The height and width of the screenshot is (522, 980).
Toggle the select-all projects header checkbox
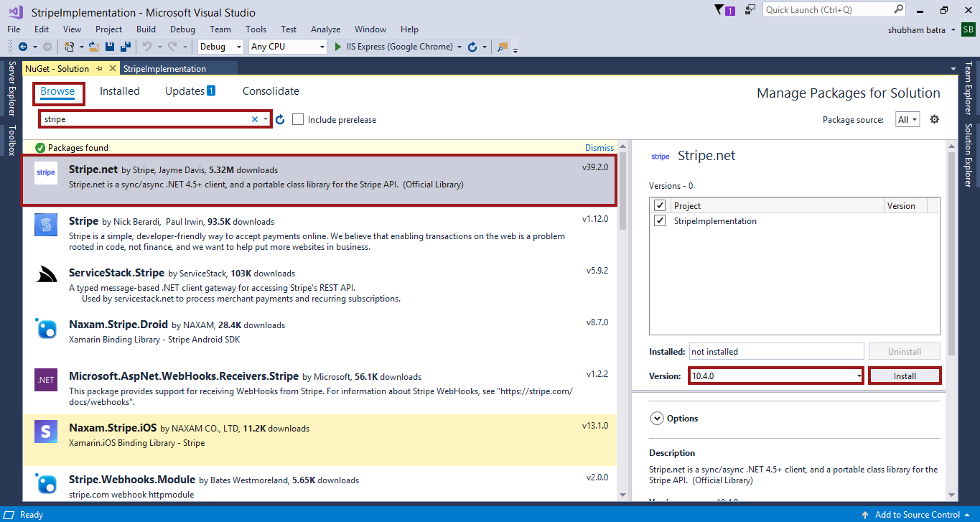point(660,205)
